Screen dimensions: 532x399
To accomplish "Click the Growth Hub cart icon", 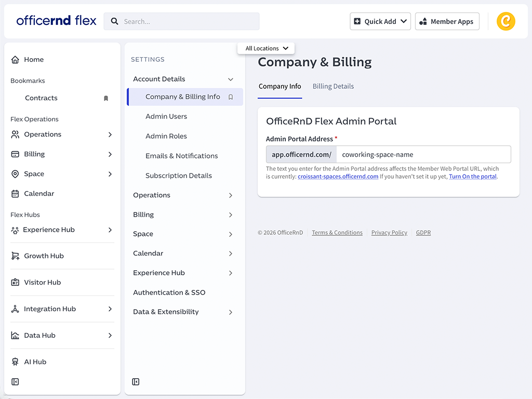I will (15, 256).
